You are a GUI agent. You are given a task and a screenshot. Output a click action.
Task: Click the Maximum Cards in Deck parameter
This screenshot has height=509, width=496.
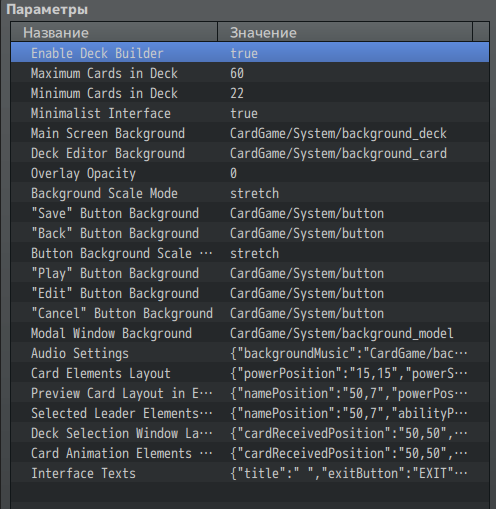(250, 72)
